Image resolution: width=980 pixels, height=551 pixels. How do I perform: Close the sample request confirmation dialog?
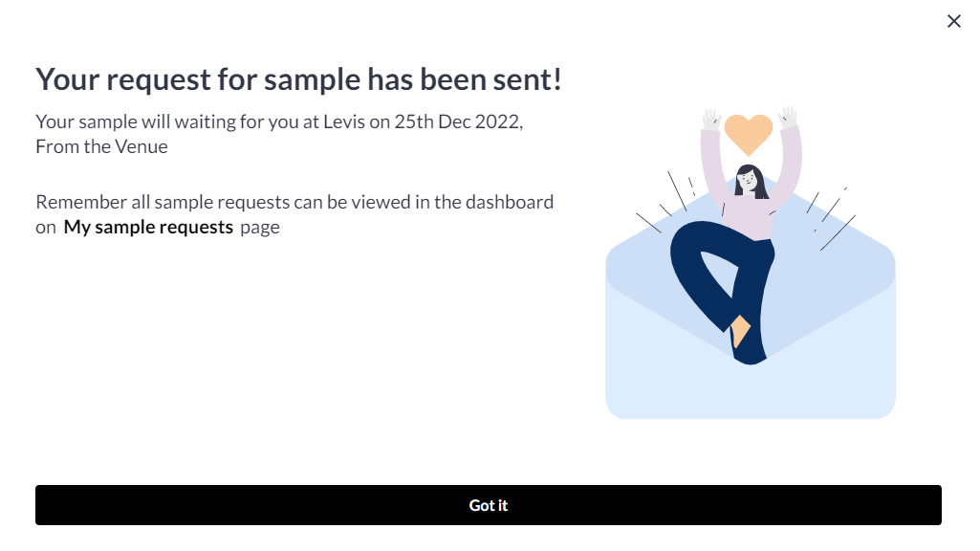[x=953, y=21]
